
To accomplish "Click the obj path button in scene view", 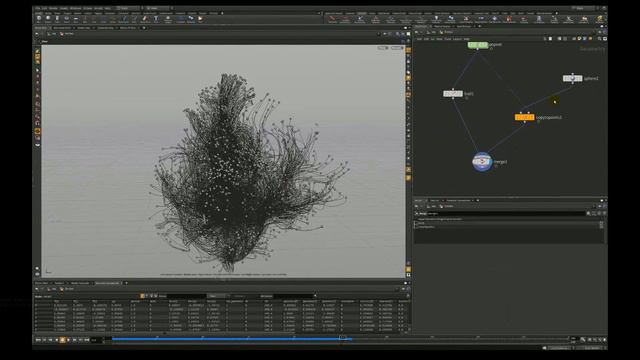I will coord(52,34).
